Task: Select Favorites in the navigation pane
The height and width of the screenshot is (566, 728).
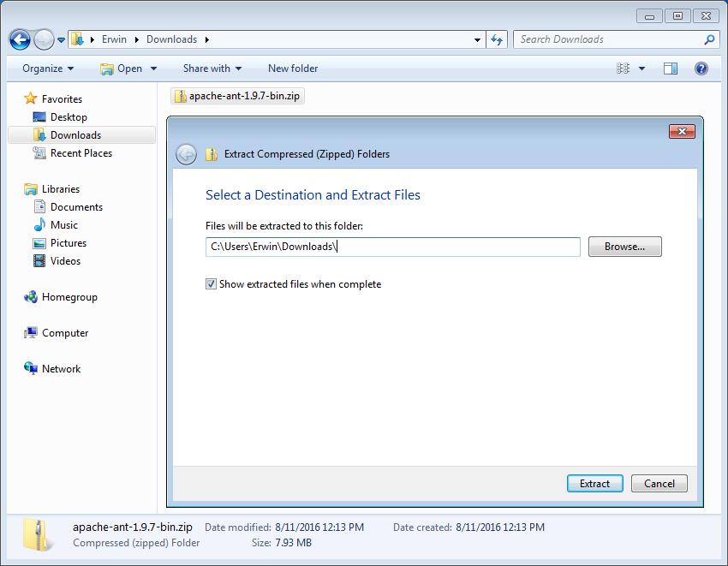Action: tap(62, 98)
